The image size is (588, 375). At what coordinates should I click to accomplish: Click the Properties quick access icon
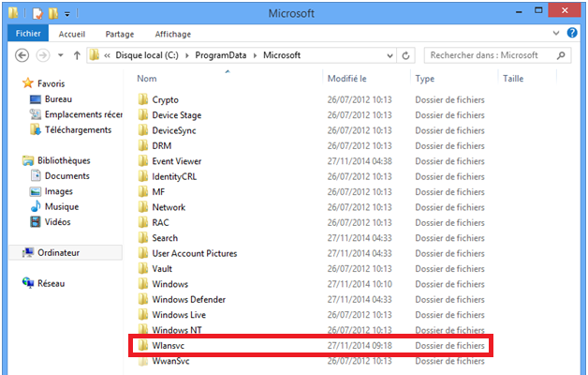point(37,14)
